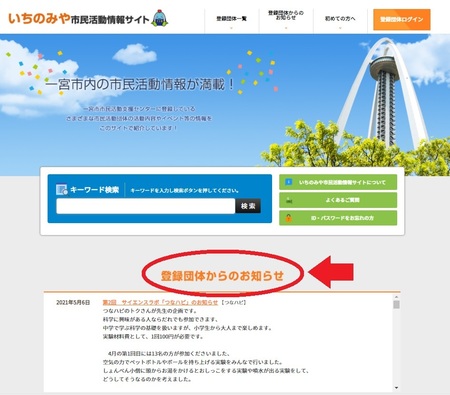Click the 【つなハピ】 group name text
Viewport: 450px width, 395px height.
233,302
